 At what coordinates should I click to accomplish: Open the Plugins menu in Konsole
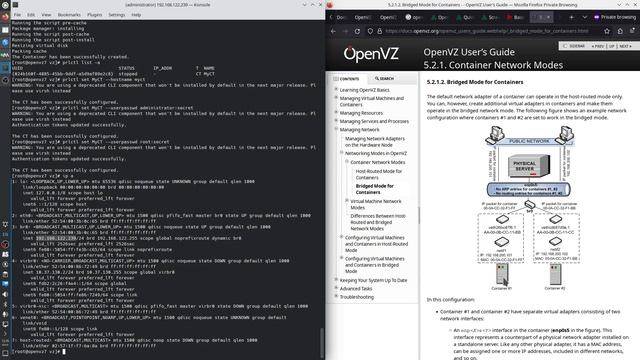[94, 15]
